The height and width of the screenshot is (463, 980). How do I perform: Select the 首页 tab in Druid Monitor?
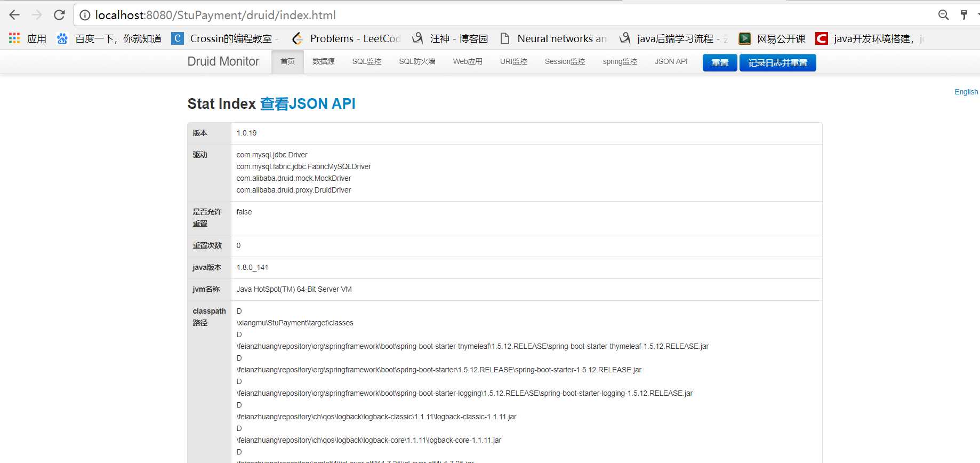tap(288, 62)
